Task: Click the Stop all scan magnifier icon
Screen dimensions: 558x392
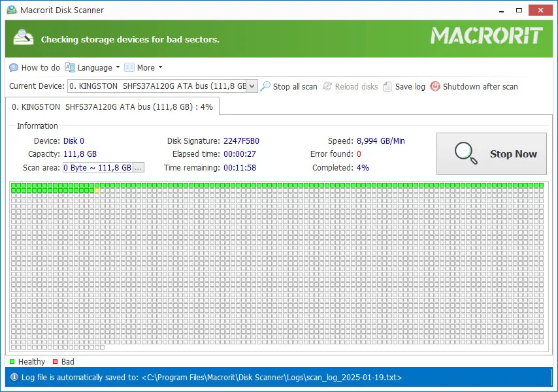Action: click(265, 86)
